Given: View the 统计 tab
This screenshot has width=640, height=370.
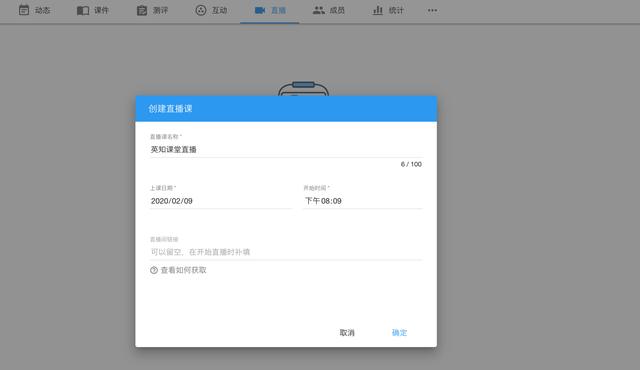Looking at the screenshot, I should click(x=388, y=11).
